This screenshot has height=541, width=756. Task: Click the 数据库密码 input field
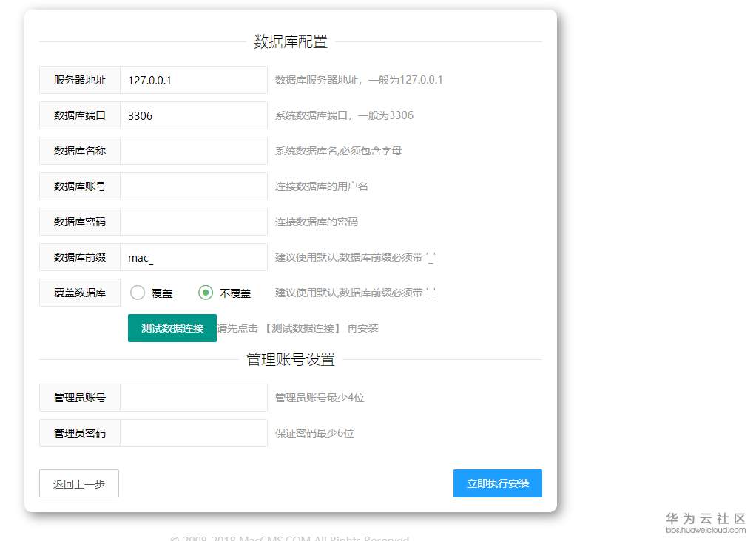(194, 222)
